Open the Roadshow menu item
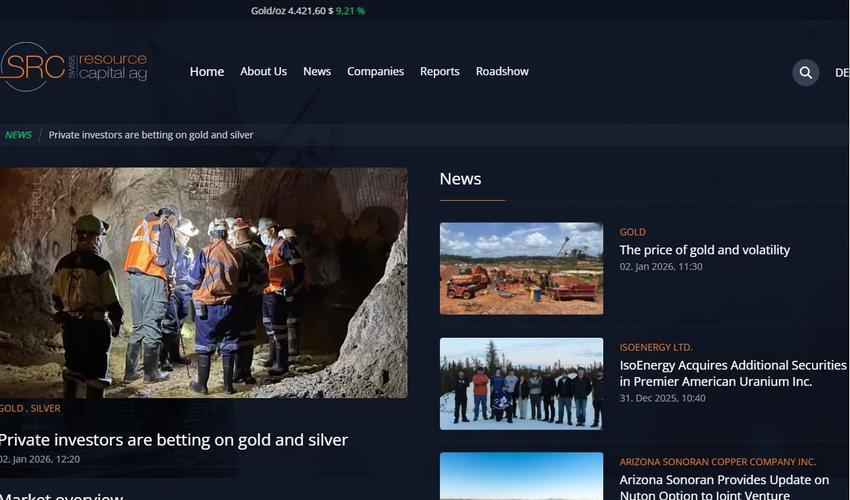This screenshot has width=850, height=500. click(x=502, y=72)
